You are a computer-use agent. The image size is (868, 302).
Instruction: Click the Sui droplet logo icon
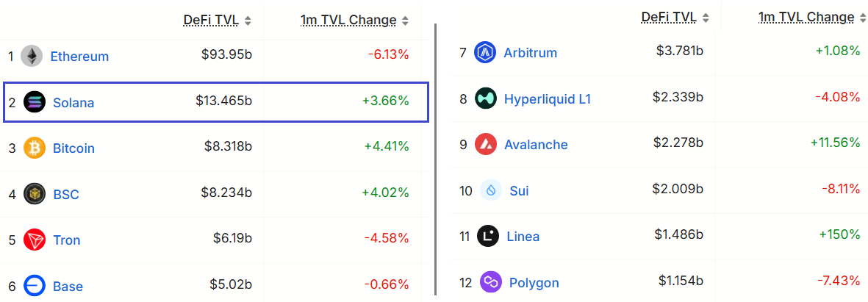tap(491, 190)
